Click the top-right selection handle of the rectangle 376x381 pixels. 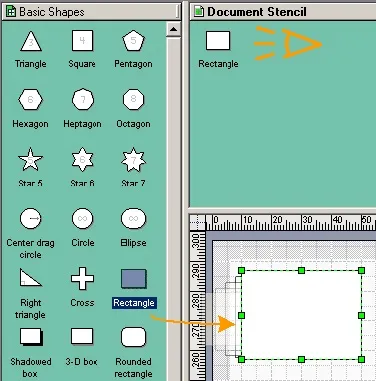click(361, 270)
